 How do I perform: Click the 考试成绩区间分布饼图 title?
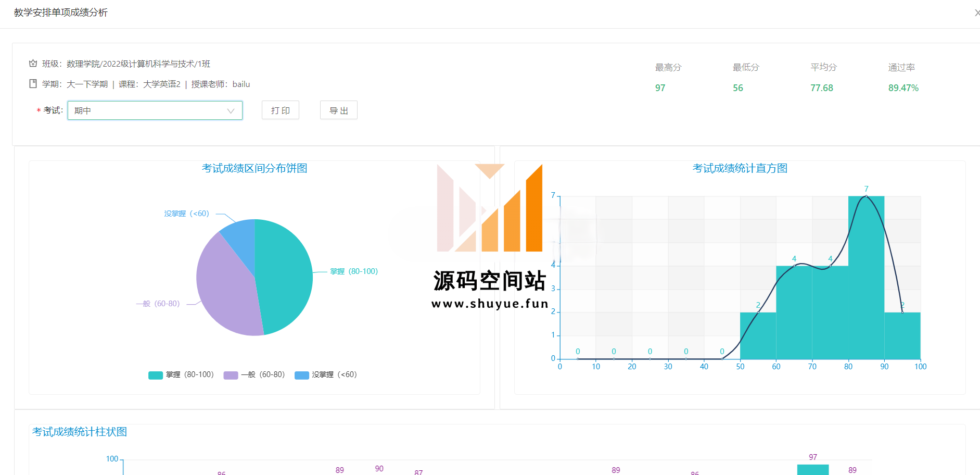click(254, 168)
